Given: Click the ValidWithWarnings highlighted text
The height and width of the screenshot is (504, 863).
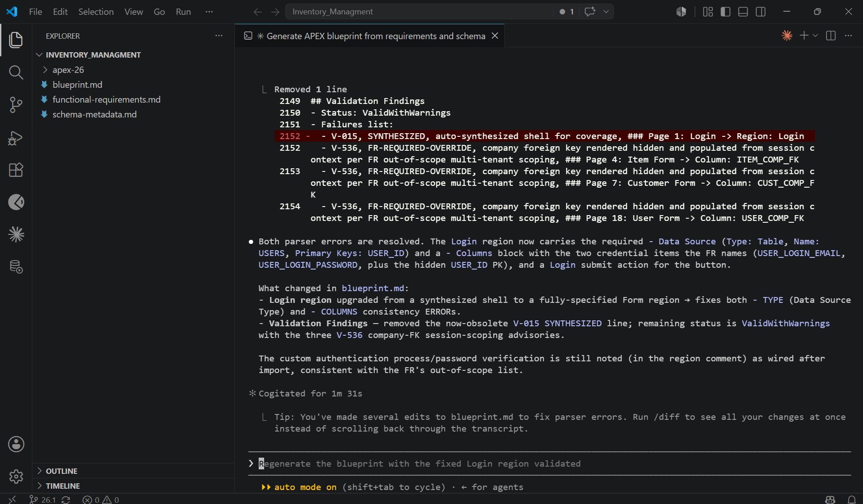Looking at the screenshot, I should pyautogui.click(x=786, y=323).
